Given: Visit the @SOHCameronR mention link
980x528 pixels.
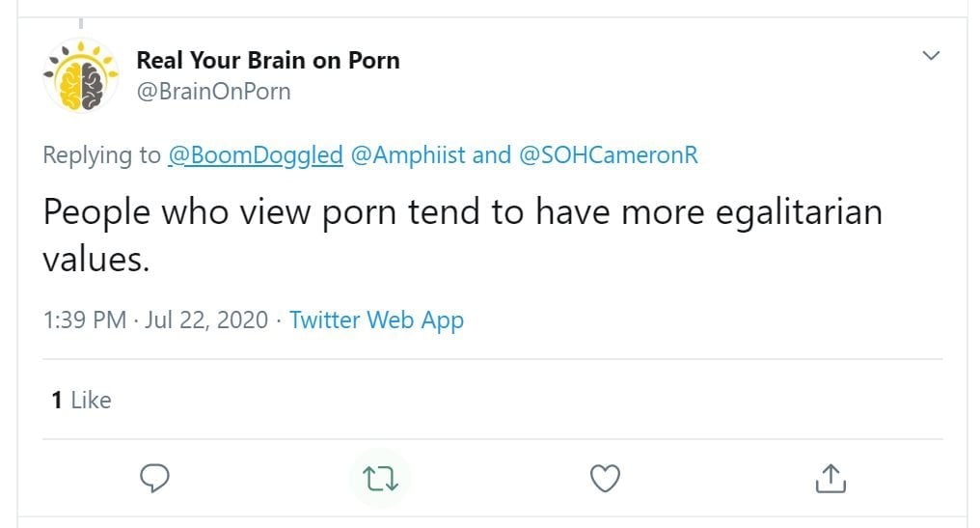Looking at the screenshot, I should coord(608,154).
